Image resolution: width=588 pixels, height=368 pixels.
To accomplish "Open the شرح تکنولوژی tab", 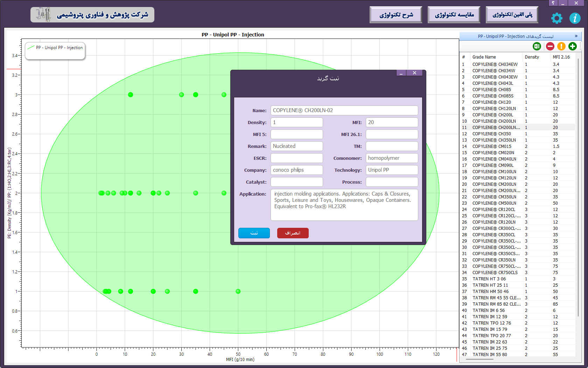I will click(x=396, y=15).
